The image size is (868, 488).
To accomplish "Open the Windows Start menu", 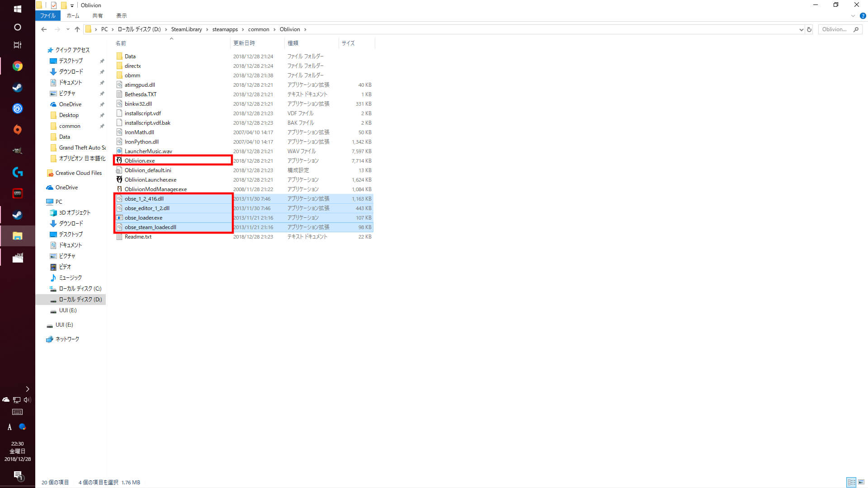I will click(x=17, y=9).
